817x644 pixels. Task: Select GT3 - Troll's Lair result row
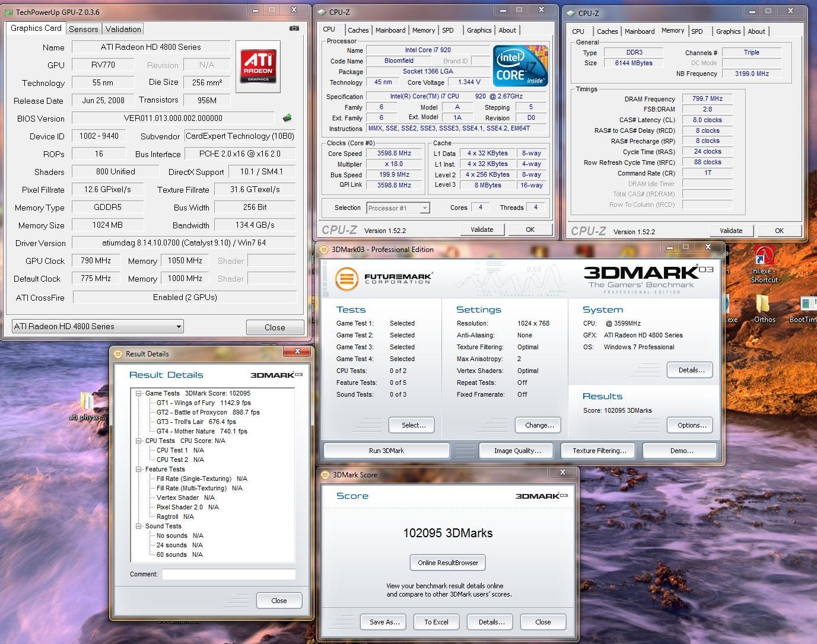click(196, 422)
